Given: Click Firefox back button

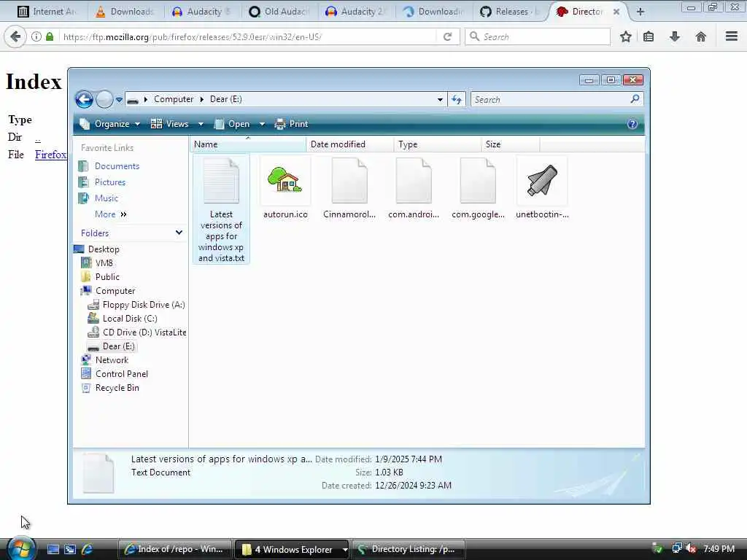Looking at the screenshot, I should click(x=15, y=36).
